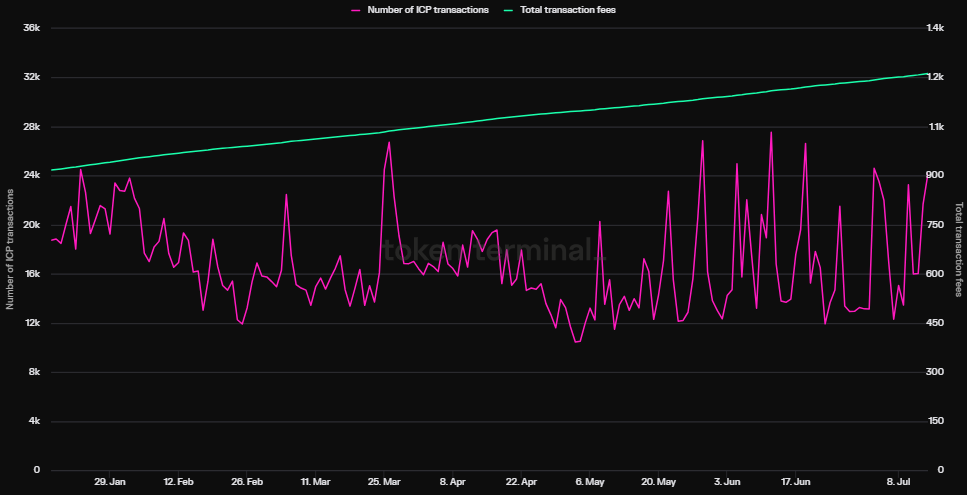This screenshot has width=967, height=495.
Task: Click the green legend color marker
Action: point(506,10)
